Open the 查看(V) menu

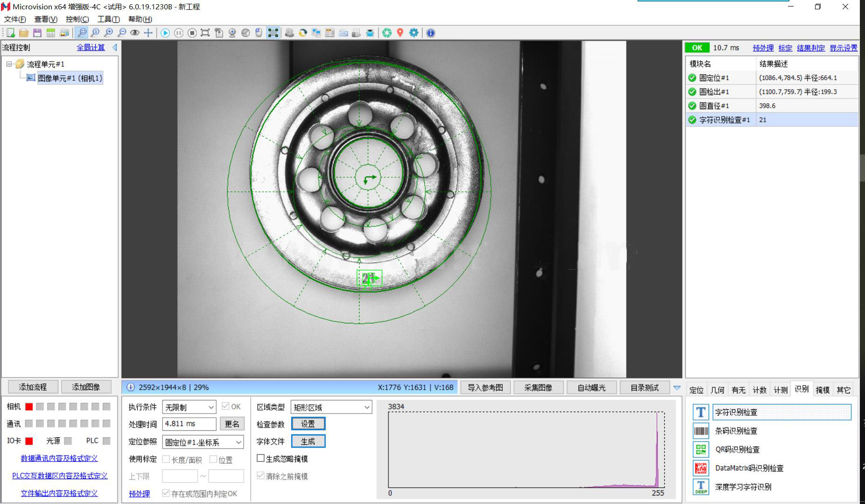pyautogui.click(x=46, y=19)
